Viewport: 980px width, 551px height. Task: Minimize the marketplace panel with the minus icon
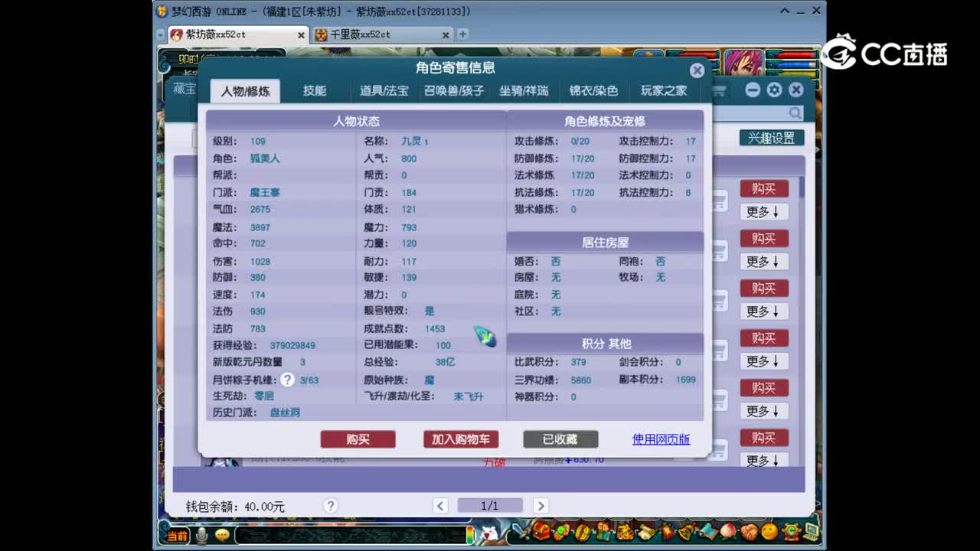tap(753, 90)
